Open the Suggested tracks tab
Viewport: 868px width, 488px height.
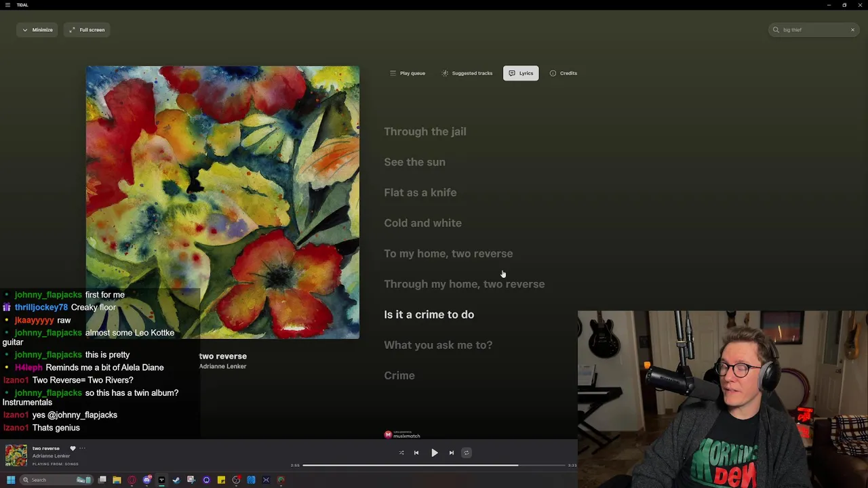point(467,73)
